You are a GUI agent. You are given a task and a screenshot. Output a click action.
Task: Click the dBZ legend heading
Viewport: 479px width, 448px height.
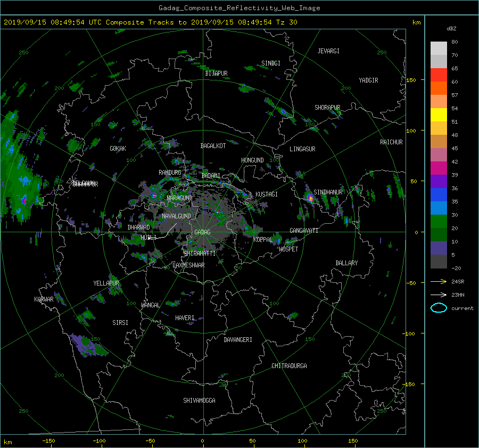(451, 29)
